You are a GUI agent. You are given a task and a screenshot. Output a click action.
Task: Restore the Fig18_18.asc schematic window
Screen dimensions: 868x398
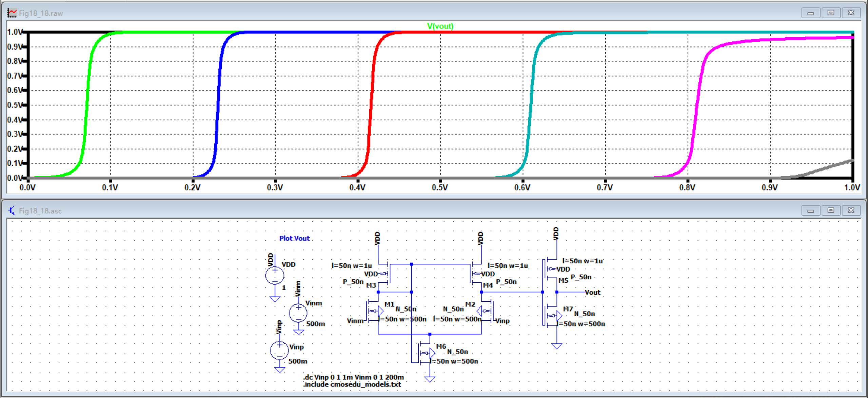point(831,210)
